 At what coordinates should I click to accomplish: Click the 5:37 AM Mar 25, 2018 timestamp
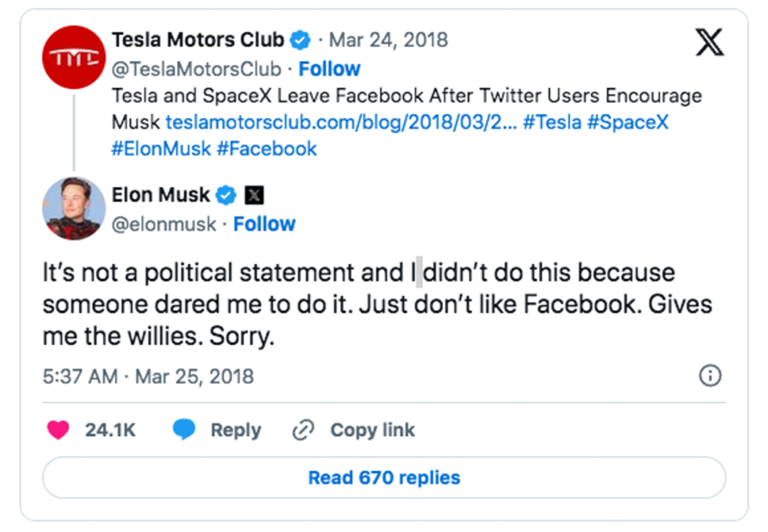pyautogui.click(x=148, y=376)
